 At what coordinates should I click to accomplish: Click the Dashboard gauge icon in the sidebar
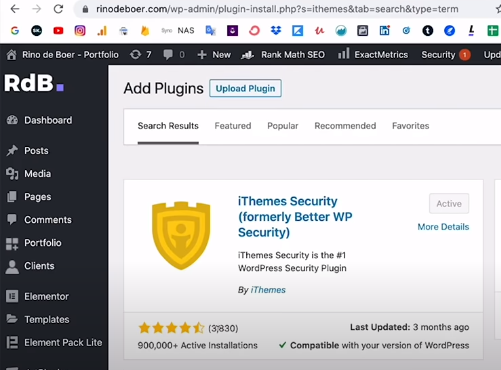point(12,120)
